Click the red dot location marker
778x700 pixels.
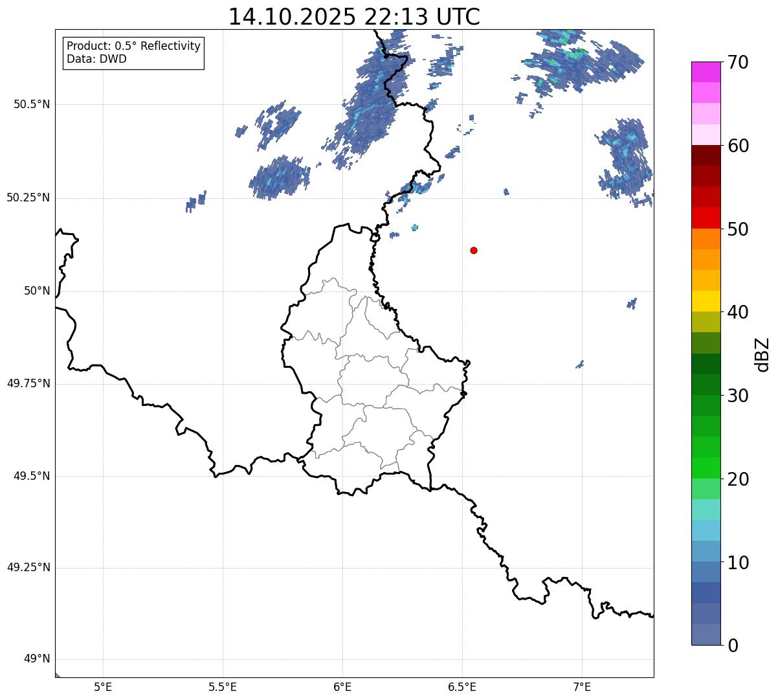[x=474, y=250]
